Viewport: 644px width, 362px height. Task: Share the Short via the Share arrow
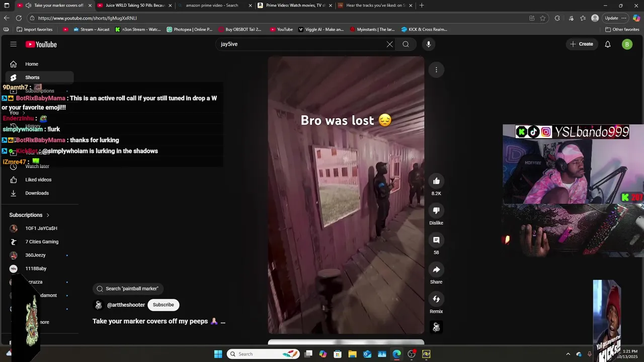pos(436,269)
